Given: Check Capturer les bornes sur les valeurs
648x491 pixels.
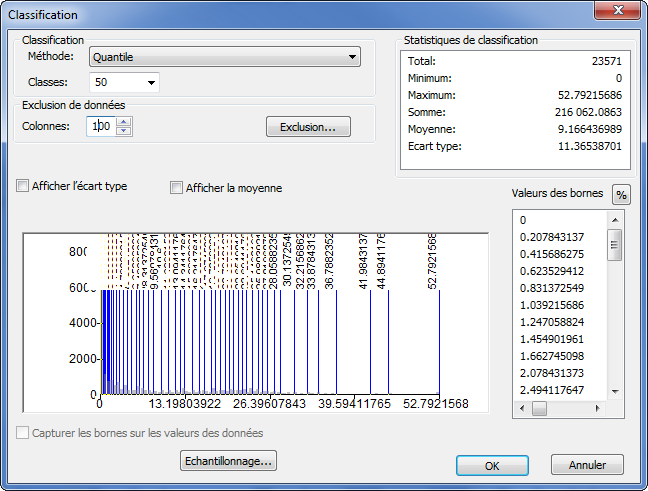Looking at the screenshot, I should coord(23,434).
